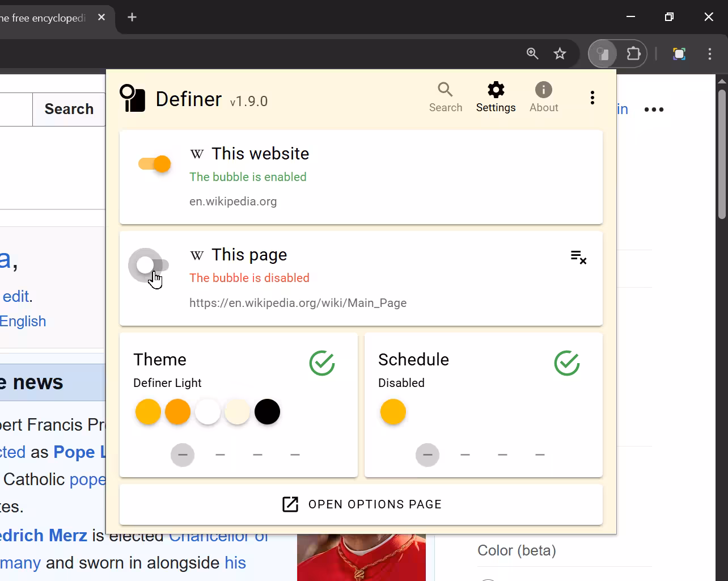Select the second Schedule pager dash

[x=465, y=455]
